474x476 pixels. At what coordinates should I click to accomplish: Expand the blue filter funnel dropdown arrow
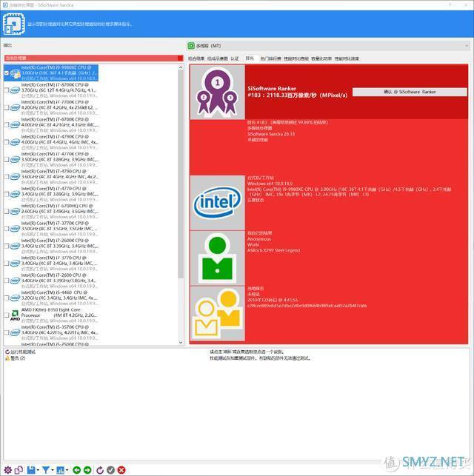point(52,469)
